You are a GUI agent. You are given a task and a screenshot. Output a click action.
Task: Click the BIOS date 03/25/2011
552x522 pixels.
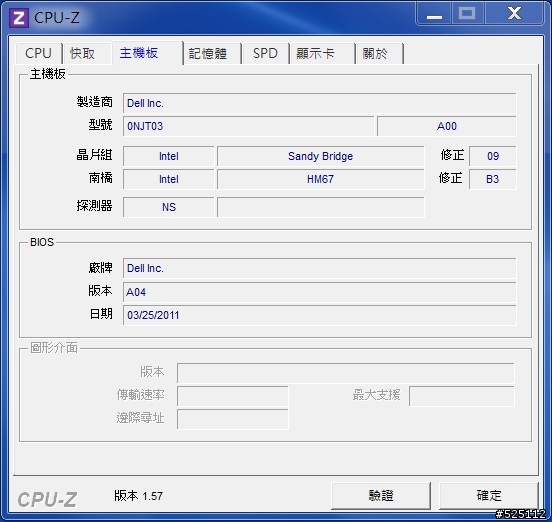point(320,315)
